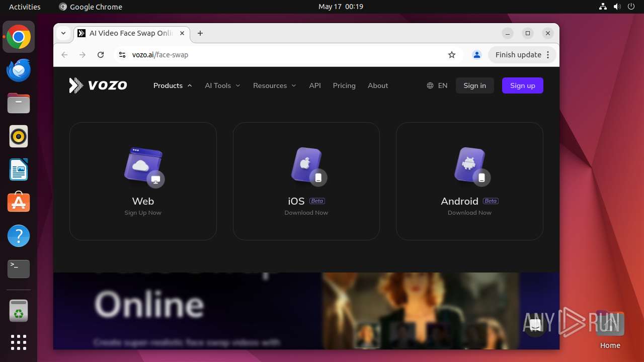Screen dimensions: 644x362
Task: Open the Help icon in the dock
Action: point(19,236)
